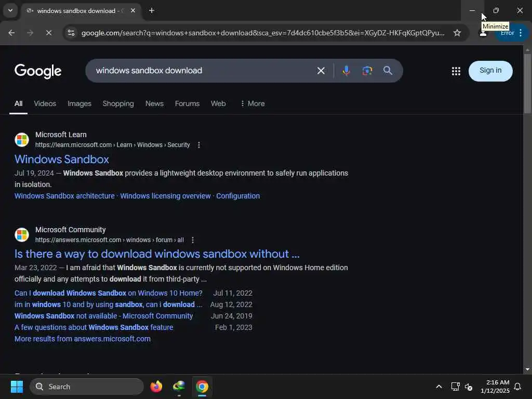Image resolution: width=532 pixels, height=399 pixels.
Task: Click the scrollbar down arrow
Action: pos(527,369)
